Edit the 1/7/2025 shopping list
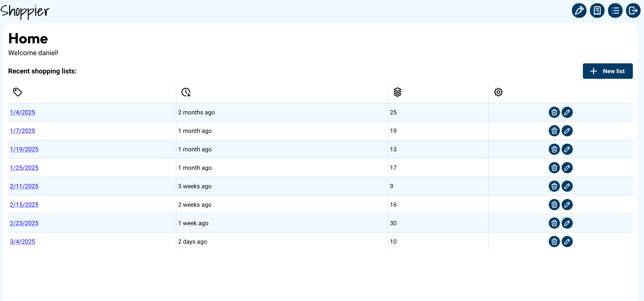The image size is (644, 301). point(567,131)
